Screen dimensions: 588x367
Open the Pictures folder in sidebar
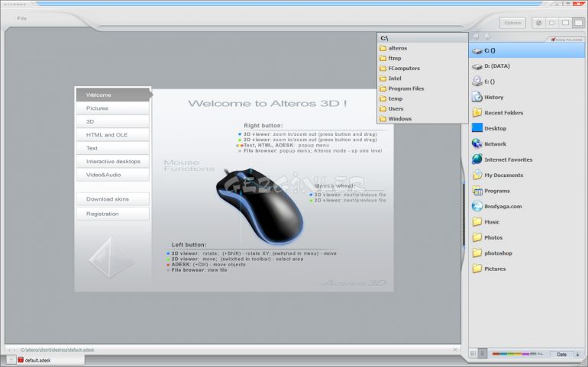coord(526,269)
